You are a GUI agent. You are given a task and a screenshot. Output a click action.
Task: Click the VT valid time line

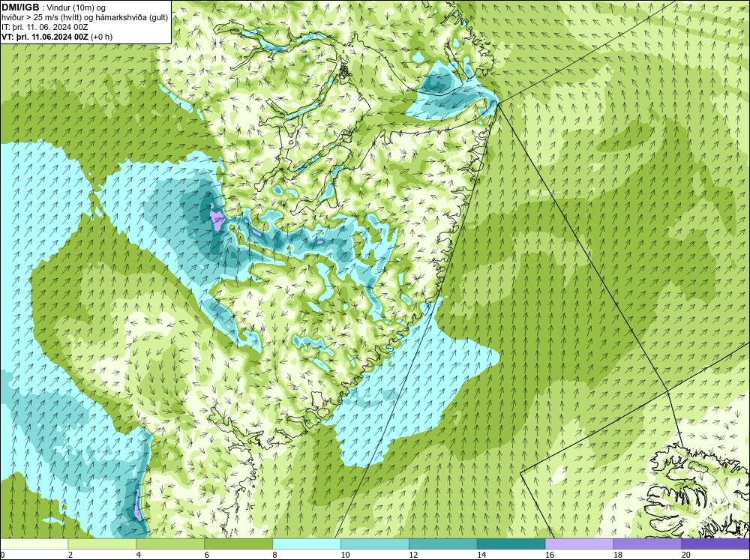pyautogui.click(x=57, y=37)
